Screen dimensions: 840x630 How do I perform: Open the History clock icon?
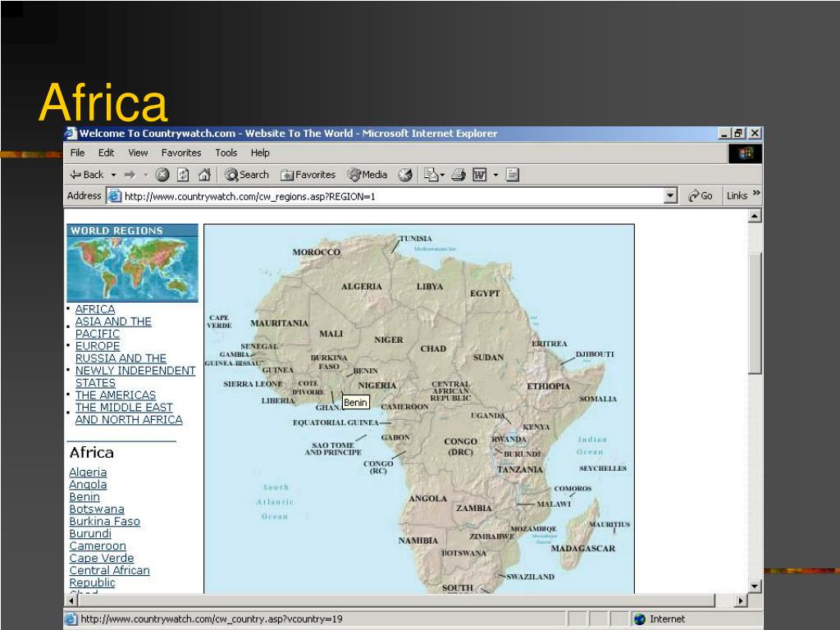click(405, 175)
